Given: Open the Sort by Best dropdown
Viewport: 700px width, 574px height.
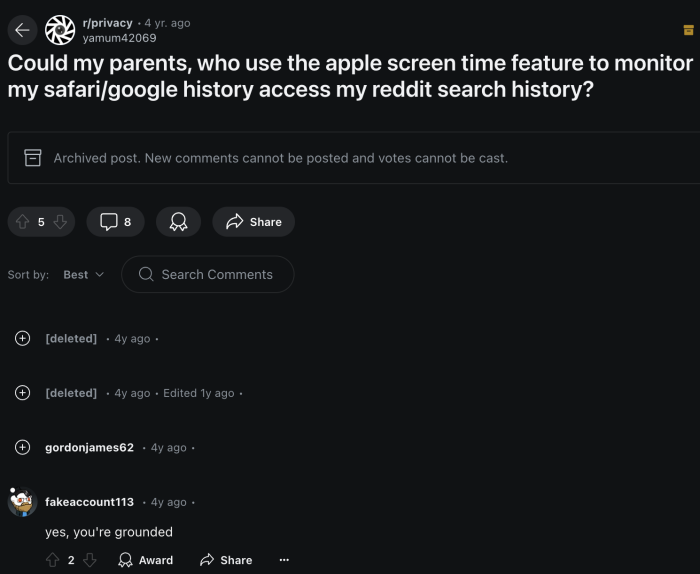Looking at the screenshot, I should (84, 275).
